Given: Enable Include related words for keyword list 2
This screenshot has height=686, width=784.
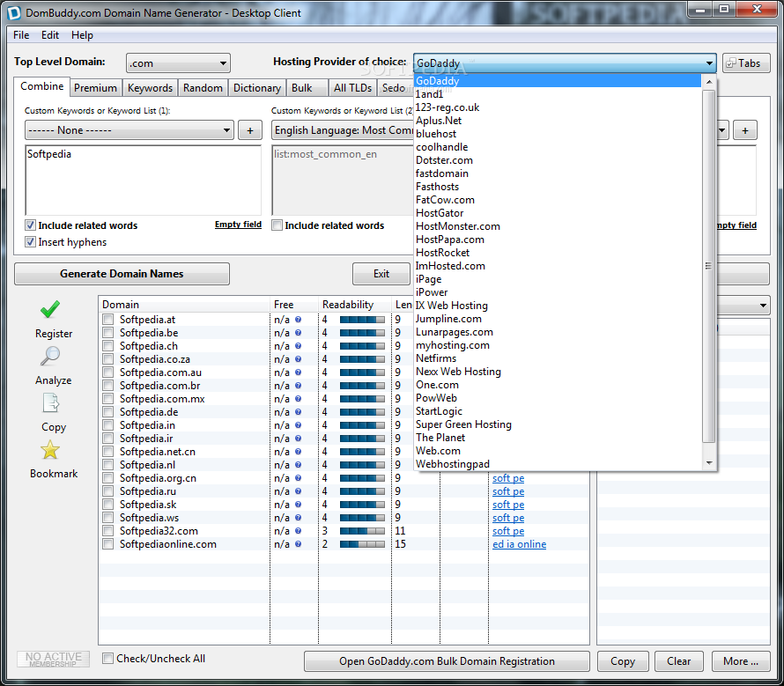Looking at the screenshot, I should (277, 225).
